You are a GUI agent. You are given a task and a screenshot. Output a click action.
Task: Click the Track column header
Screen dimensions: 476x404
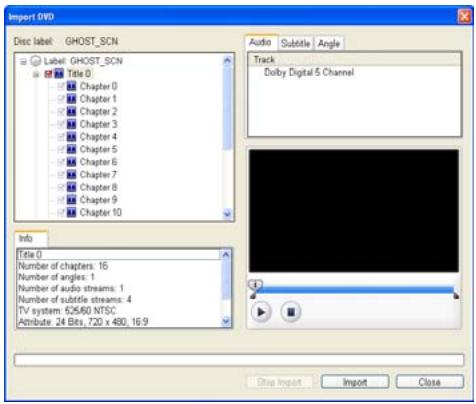click(x=355, y=60)
